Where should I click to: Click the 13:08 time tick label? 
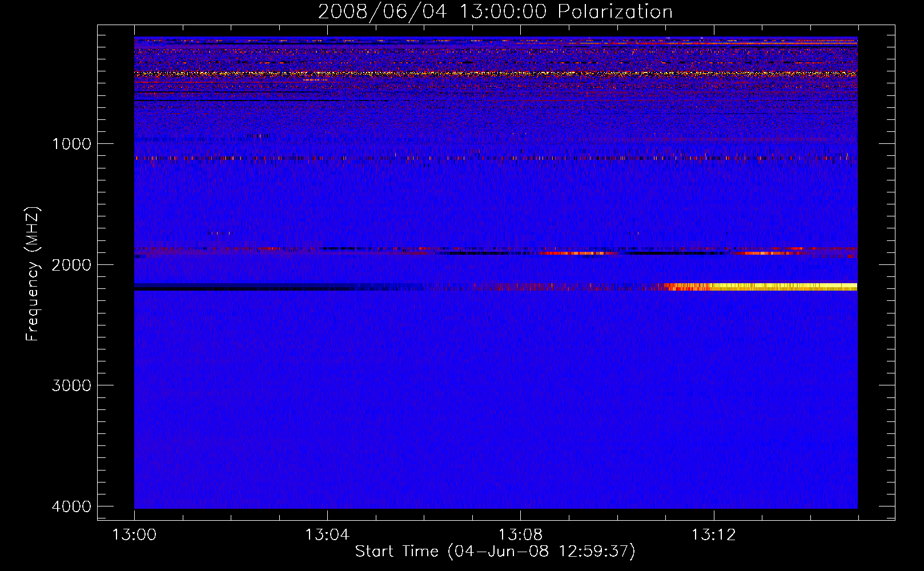click(x=520, y=535)
